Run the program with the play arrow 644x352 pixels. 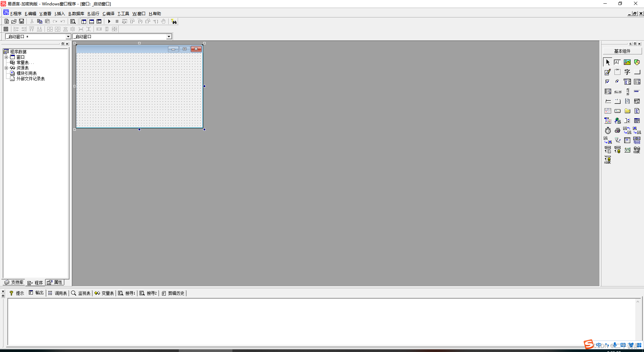(109, 21)
